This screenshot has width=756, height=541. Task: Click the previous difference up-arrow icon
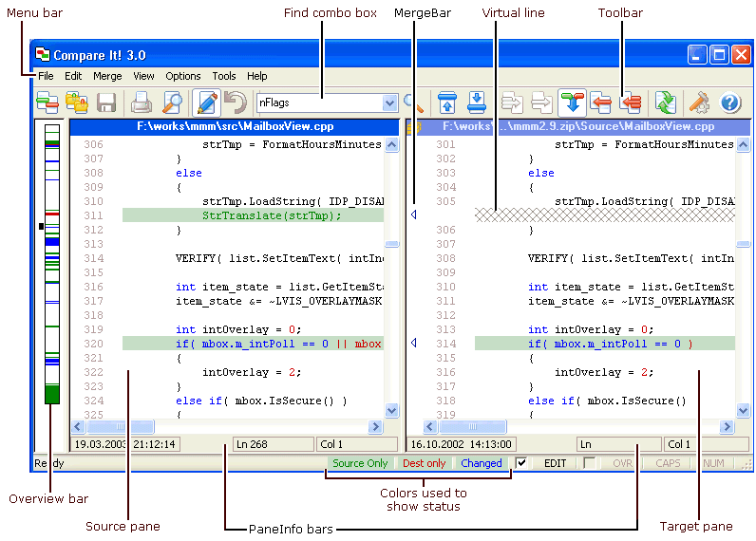[447, 103]
